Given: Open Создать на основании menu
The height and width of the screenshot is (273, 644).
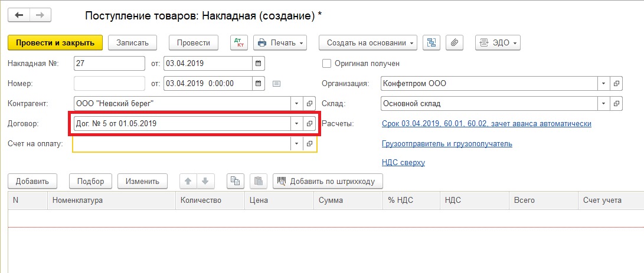Looking at the screenshot, I should (x=368, y=43).
